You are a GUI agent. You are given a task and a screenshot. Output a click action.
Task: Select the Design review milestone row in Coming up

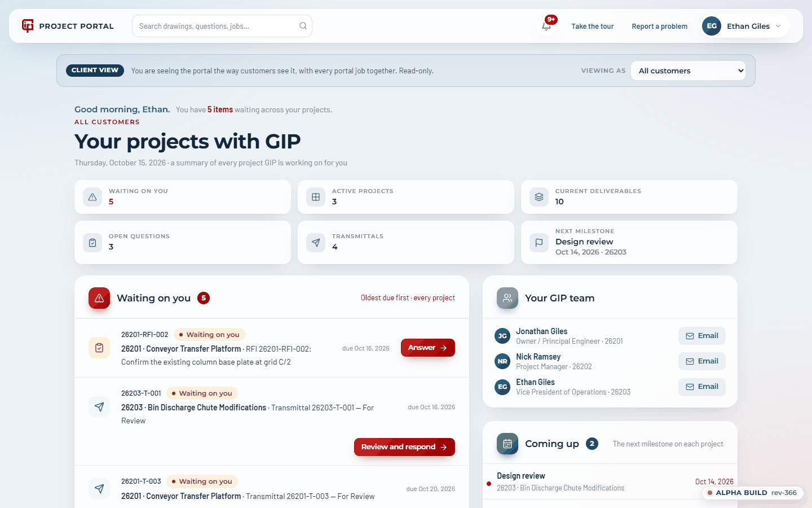[610, 481]
